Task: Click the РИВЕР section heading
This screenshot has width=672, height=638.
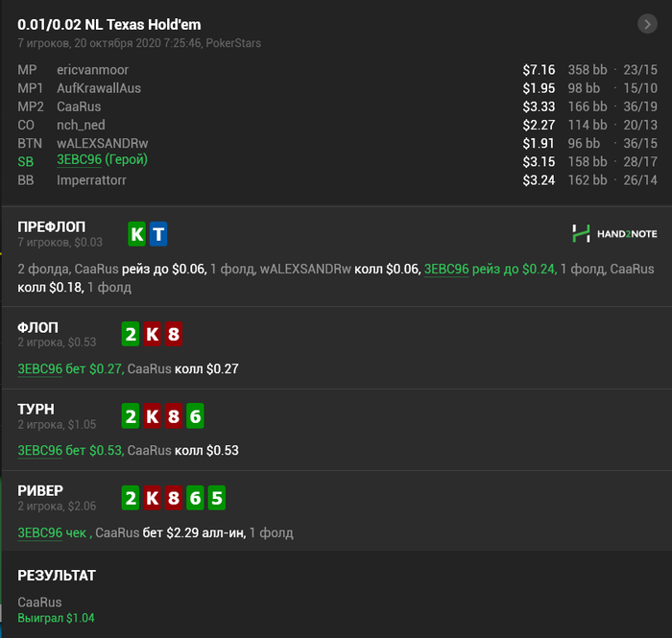Action: click(40, 490)
